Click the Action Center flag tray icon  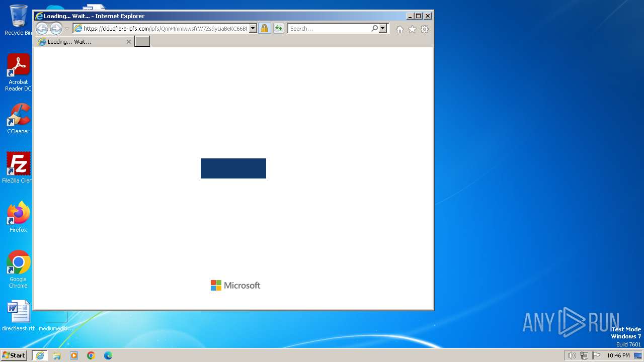[x=596, y=355]
